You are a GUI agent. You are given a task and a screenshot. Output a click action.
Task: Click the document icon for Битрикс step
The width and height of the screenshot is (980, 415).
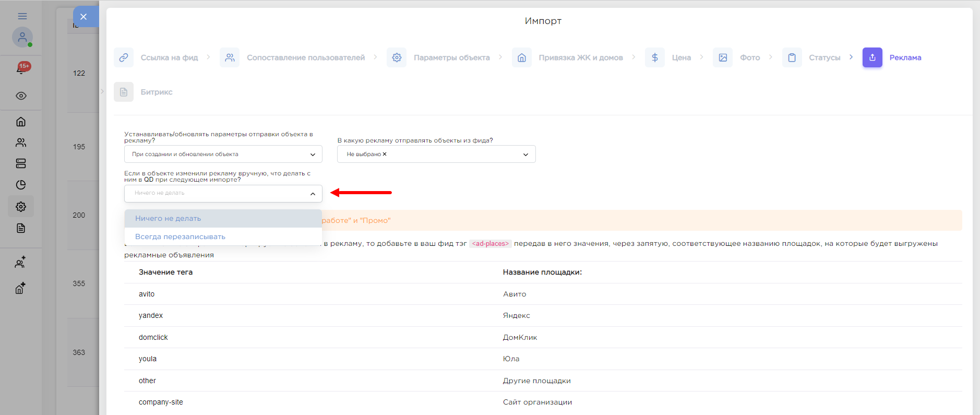(x=124, y=92)
